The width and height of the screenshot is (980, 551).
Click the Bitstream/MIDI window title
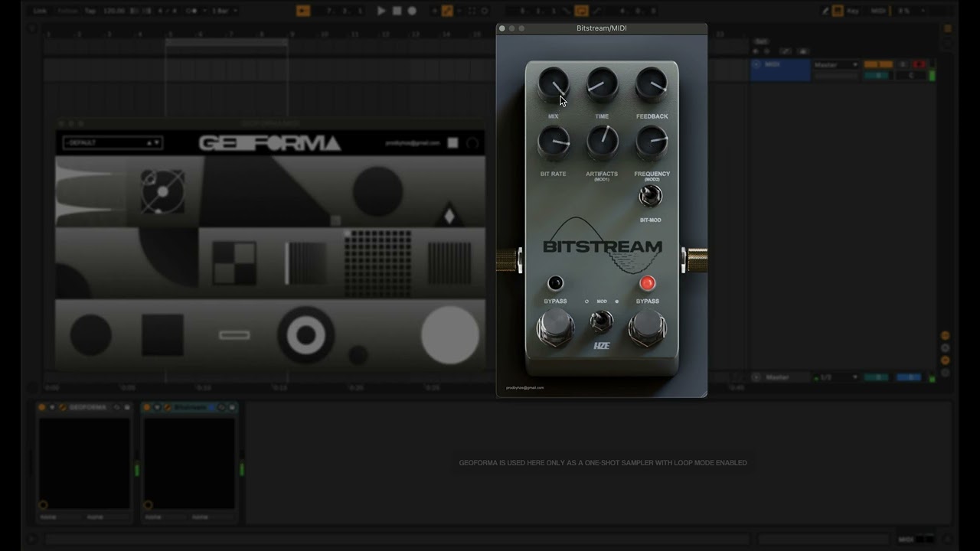(x=602, y=28)
